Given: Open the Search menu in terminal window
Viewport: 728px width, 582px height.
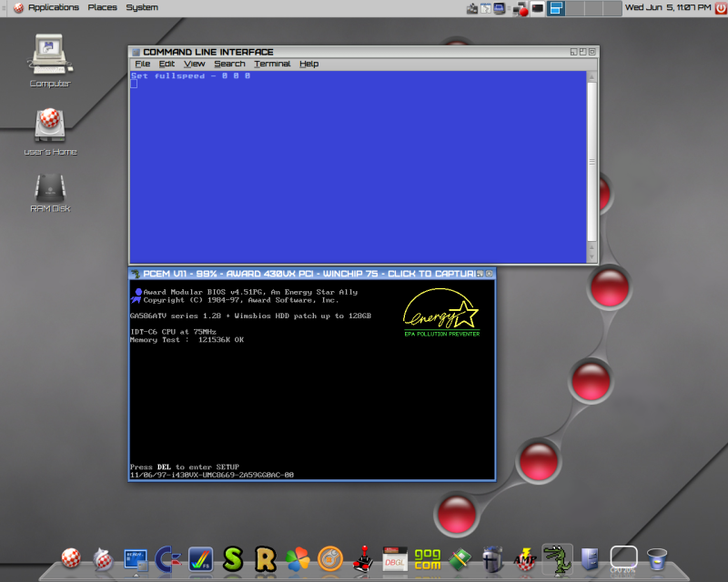Looking at the screenshot, I should (229, 64).
